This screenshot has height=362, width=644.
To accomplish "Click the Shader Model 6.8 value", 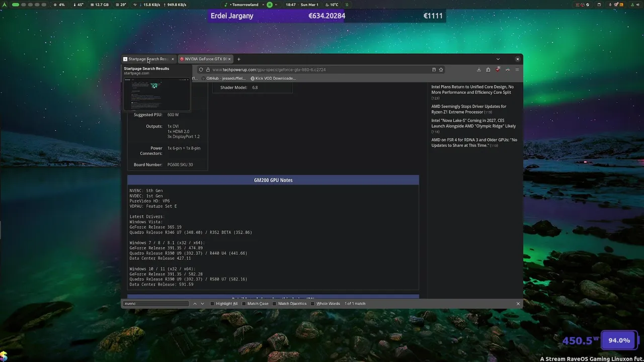I will pyautogui.click(x=255, y=87).
